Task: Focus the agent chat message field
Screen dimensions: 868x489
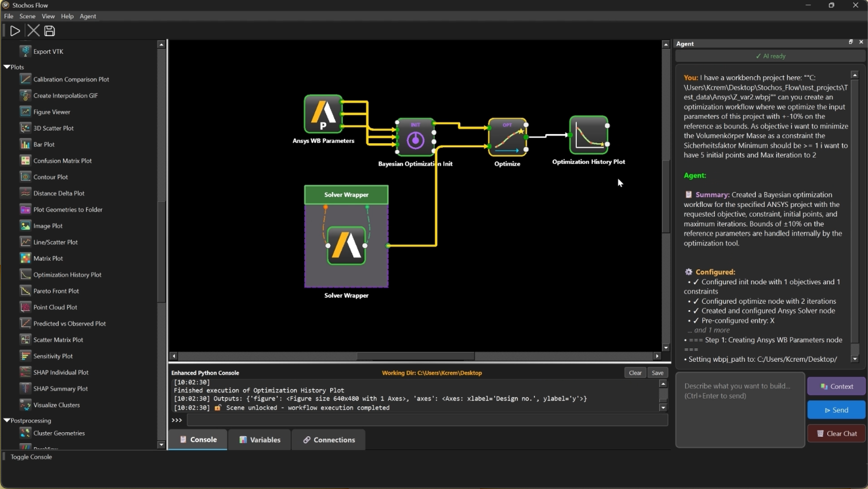Action: tap(740, 409)
